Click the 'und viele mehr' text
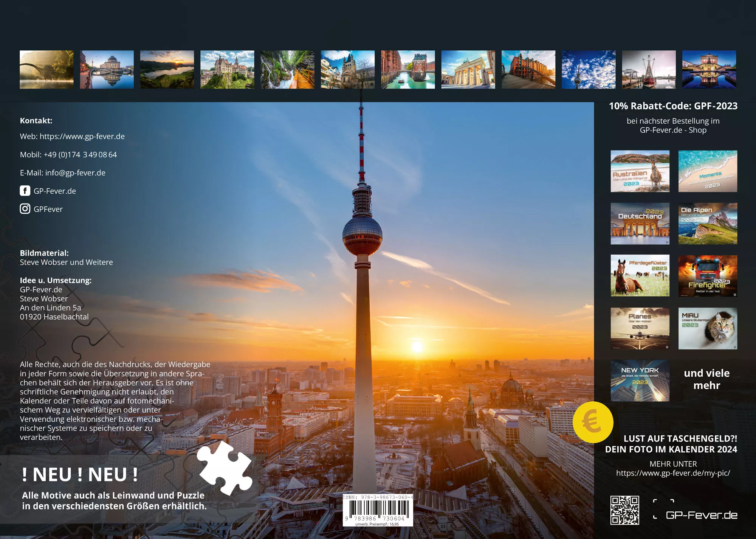756x539 pixels. pos(707,379)
